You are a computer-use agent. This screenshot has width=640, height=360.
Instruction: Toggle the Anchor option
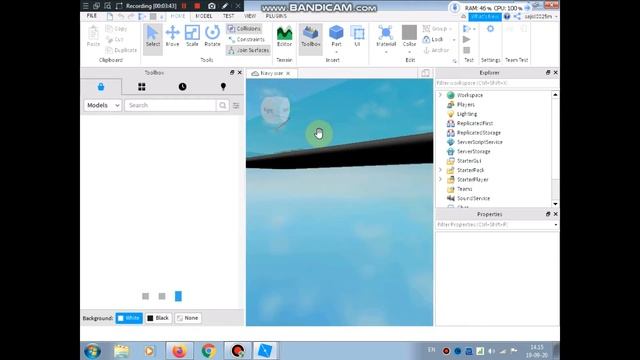[x=436, y=50]
